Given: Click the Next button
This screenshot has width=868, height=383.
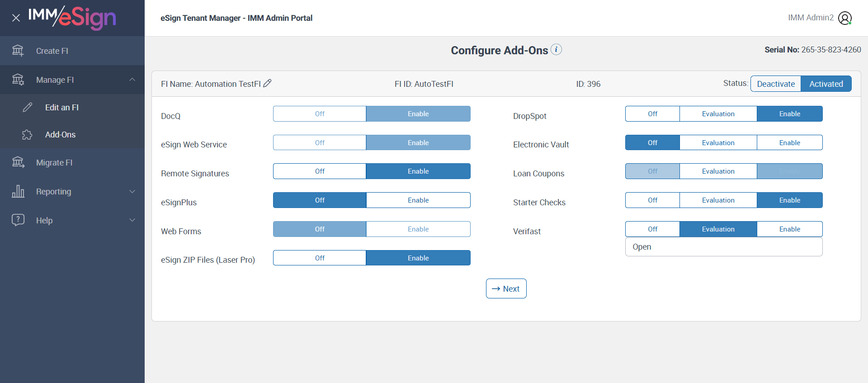Looking at the screenshot, I should pyautogui.click(x=506, y=288).
